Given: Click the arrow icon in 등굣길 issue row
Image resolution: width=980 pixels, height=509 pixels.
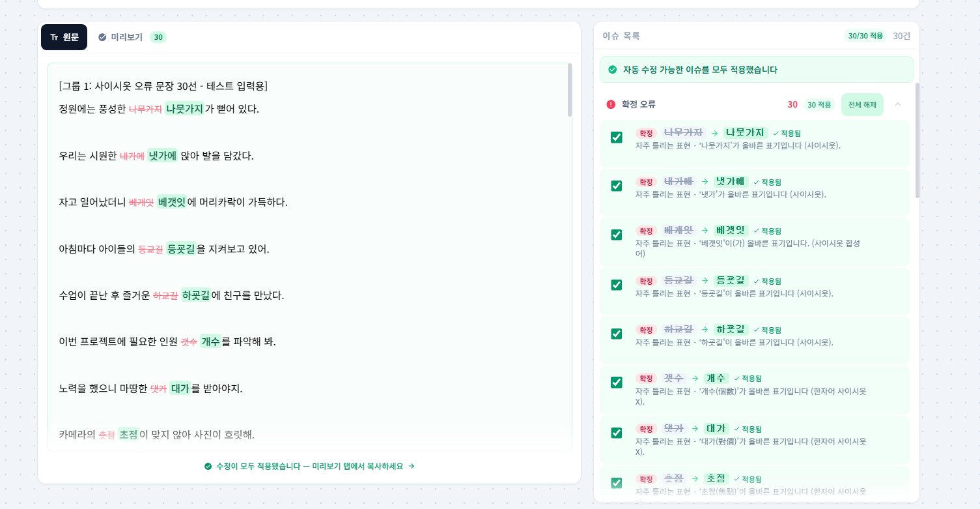Looking at the screenshot, I should (705, 280).
